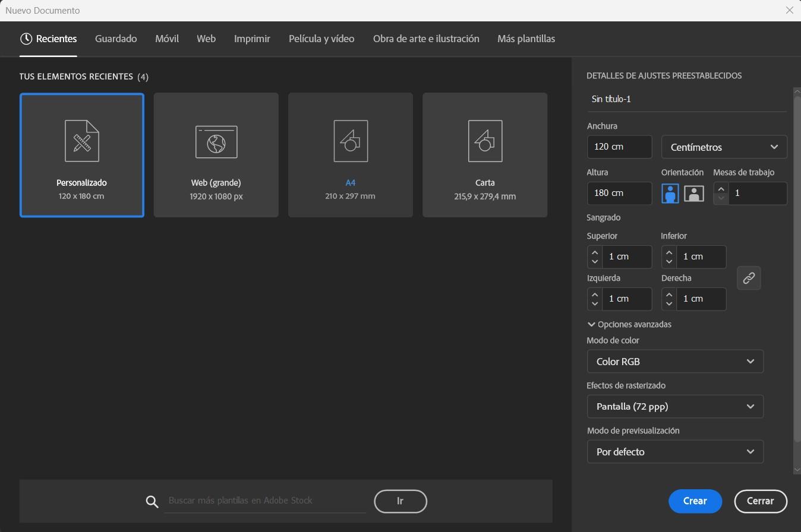The width and height of the screenshot is (801, 532).
Task: Switch to the Recientes tab
Action: click(x=48, y=39)
